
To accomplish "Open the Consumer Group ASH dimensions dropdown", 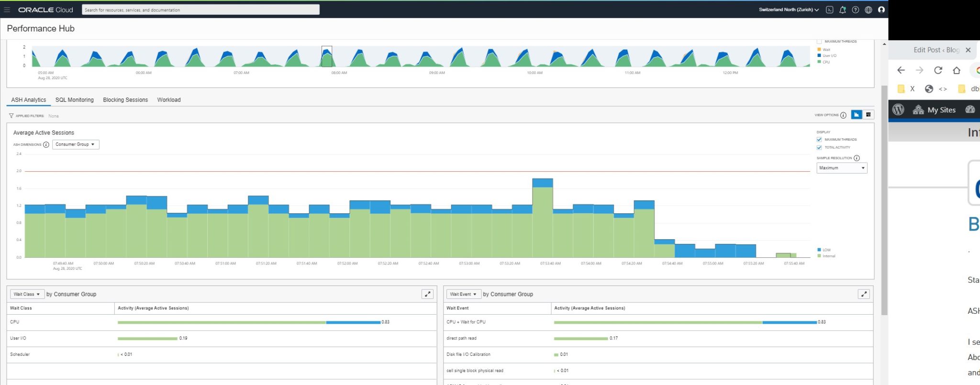I will coord(75,144).
